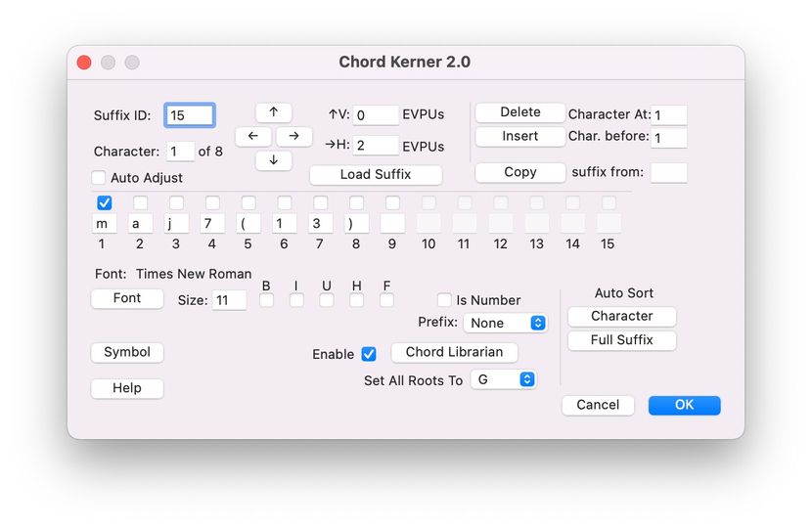Screen dimensions: 812x528
Task: Focus the Suffix ID input field
Action: [x=190, y=115]
